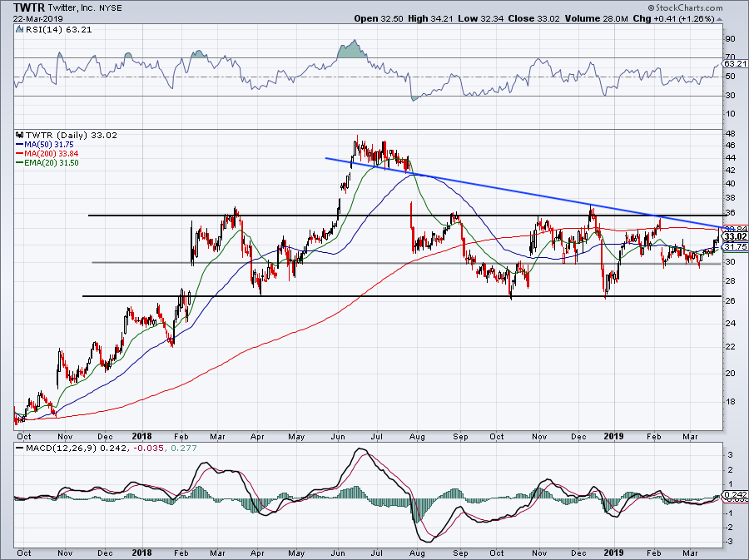Click the Low 32.34 value
This screenshot has height=560, width=749.
point(480,18)
